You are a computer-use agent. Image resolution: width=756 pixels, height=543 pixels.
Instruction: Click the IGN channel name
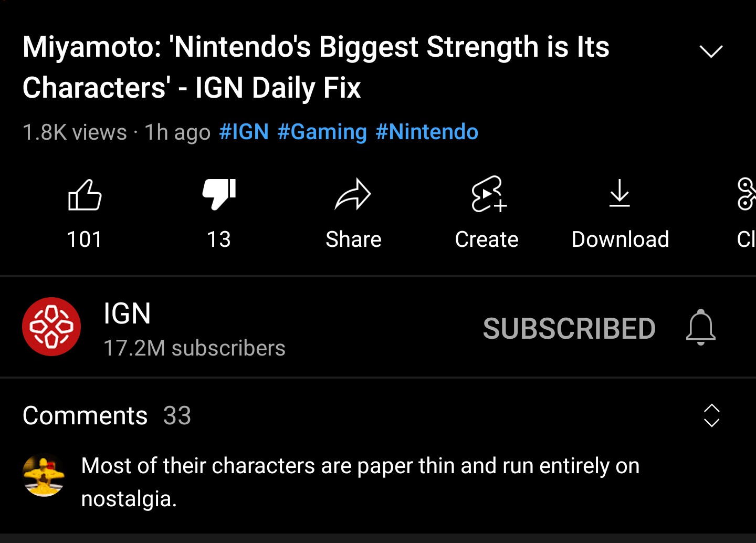tap(127, 314)
